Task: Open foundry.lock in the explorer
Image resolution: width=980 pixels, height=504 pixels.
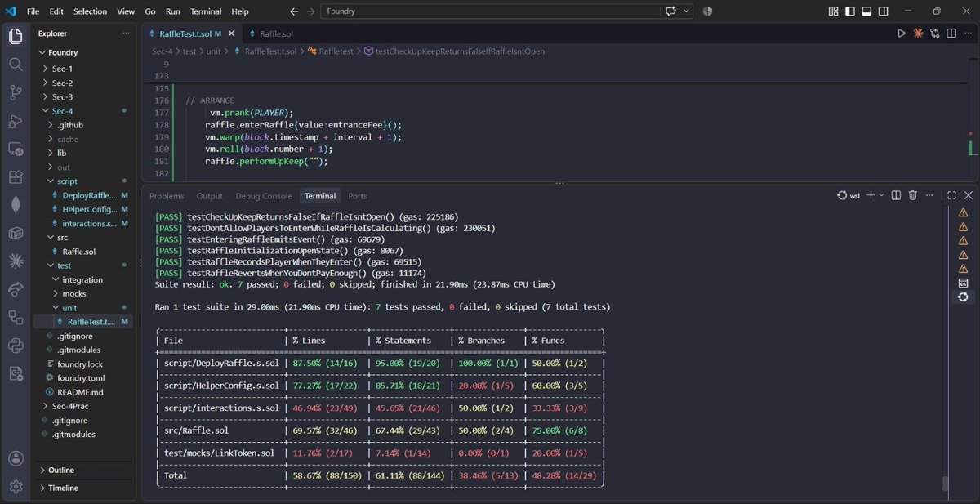Action: pos(80,364)
